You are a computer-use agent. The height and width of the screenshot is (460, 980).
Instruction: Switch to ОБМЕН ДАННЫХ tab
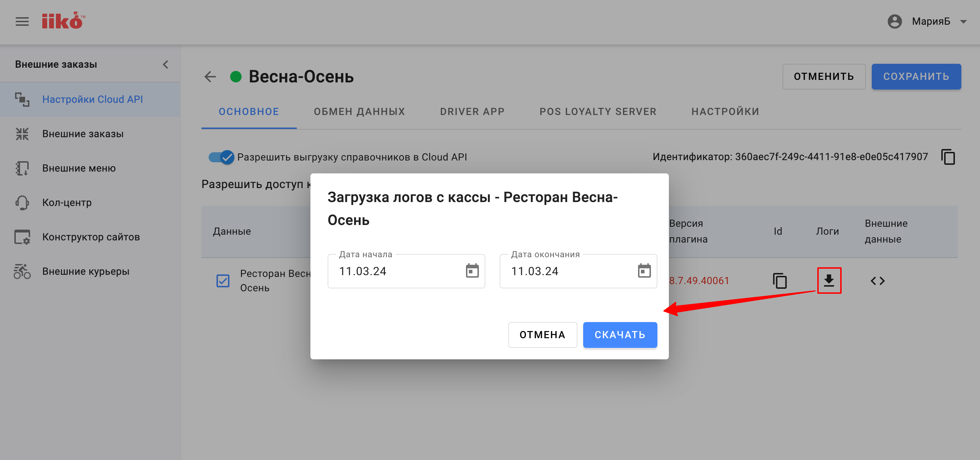pyautogui.click(x=359, y=112)
